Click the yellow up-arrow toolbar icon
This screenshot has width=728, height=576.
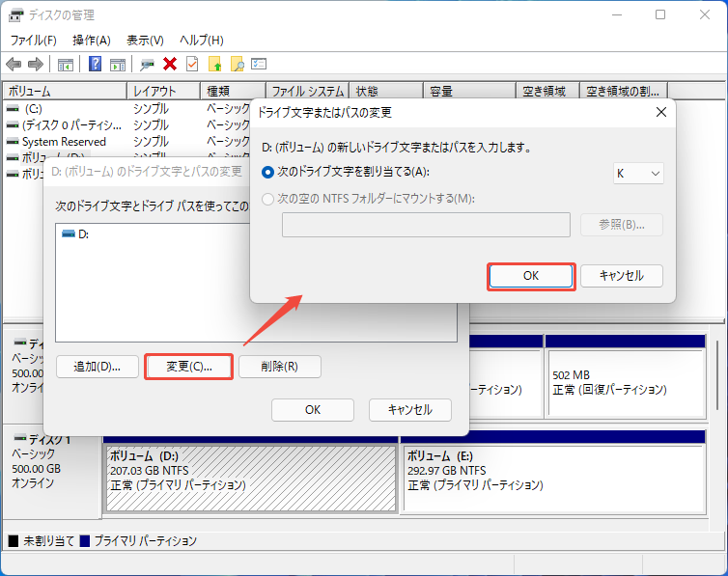(215, 64)
